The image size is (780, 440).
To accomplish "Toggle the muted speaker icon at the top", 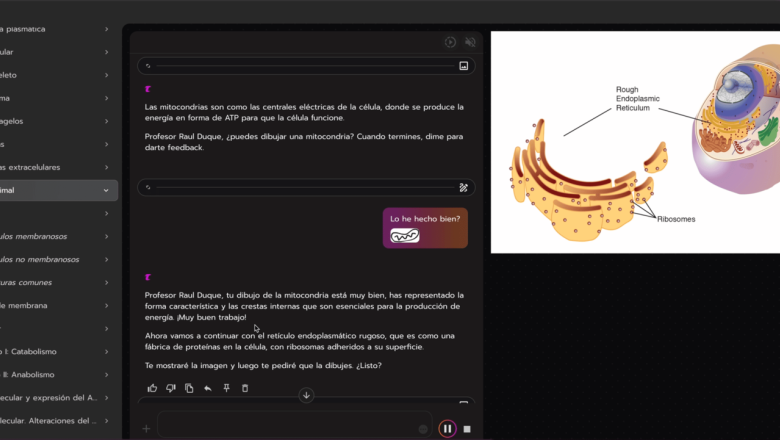I will (470, 42).
